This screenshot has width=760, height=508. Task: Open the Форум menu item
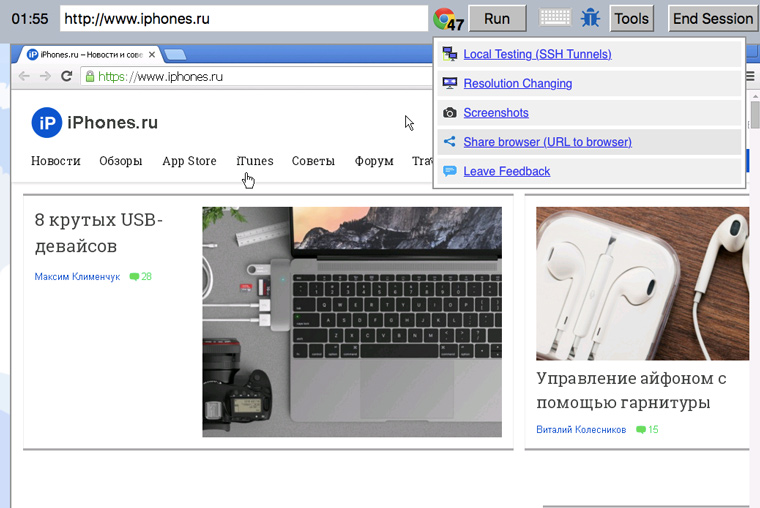[x=374, y=161]
